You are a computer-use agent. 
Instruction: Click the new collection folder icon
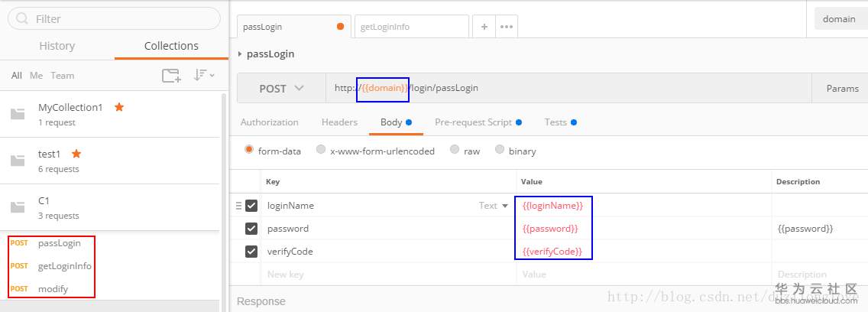click(171, 75)
